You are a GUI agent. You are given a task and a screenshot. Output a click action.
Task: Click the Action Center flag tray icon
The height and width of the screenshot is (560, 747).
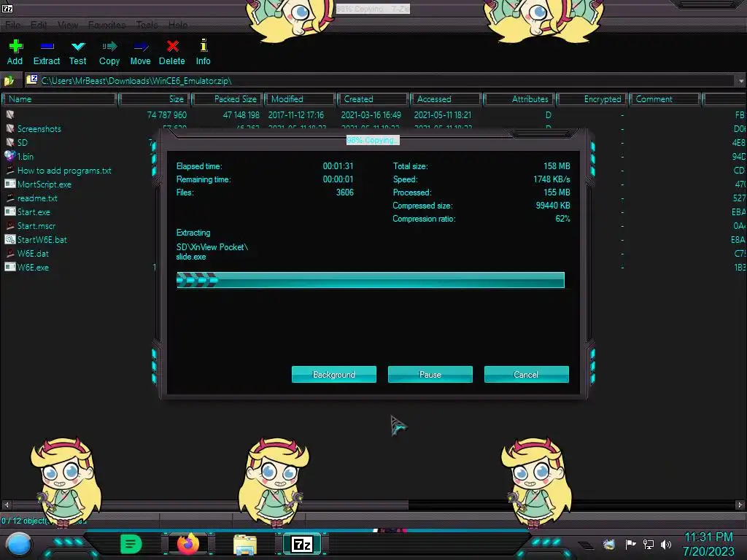631,544
